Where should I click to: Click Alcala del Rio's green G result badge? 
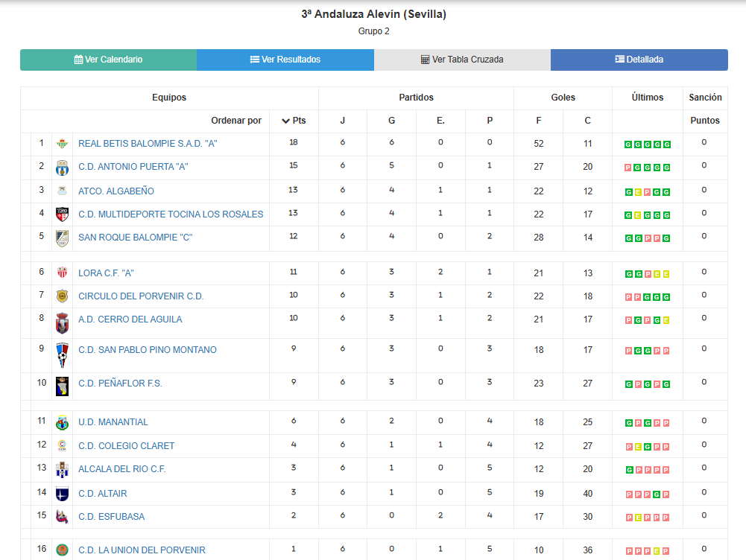[x=629, y=470]
